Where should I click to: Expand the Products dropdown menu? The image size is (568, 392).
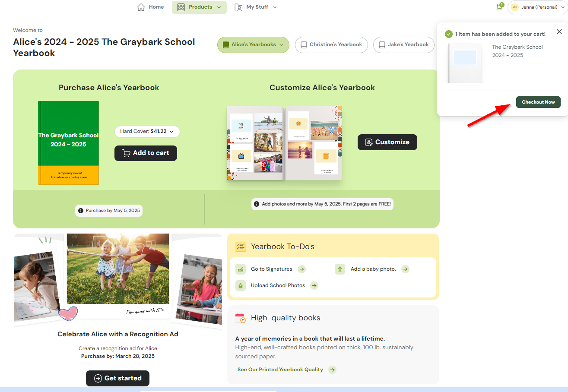[199, 7]
